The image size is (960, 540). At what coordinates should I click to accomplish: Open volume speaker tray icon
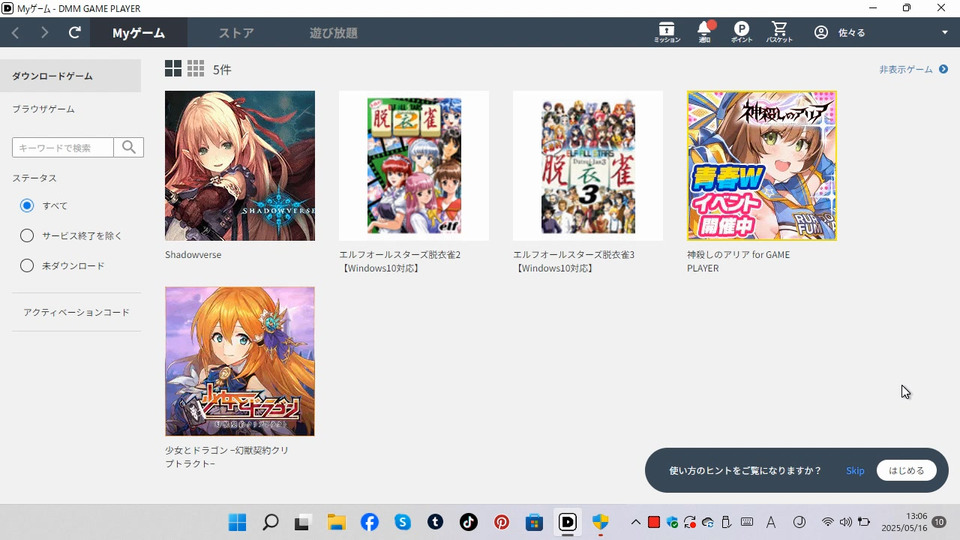[846, 522]
